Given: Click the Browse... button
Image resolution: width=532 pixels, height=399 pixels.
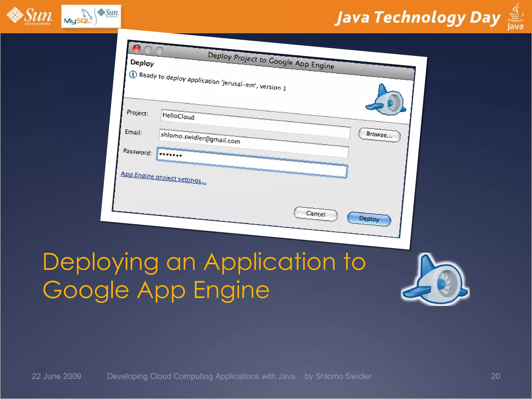Looking at the screenshot, I should pos(379,135).
